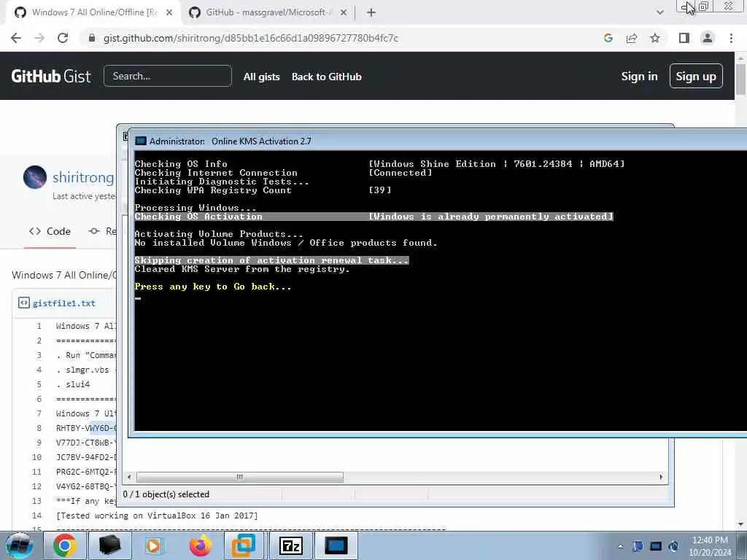Open the black folder app on the taskbar
This screenshot has width=747, height=560.
[x=109, y=545]
